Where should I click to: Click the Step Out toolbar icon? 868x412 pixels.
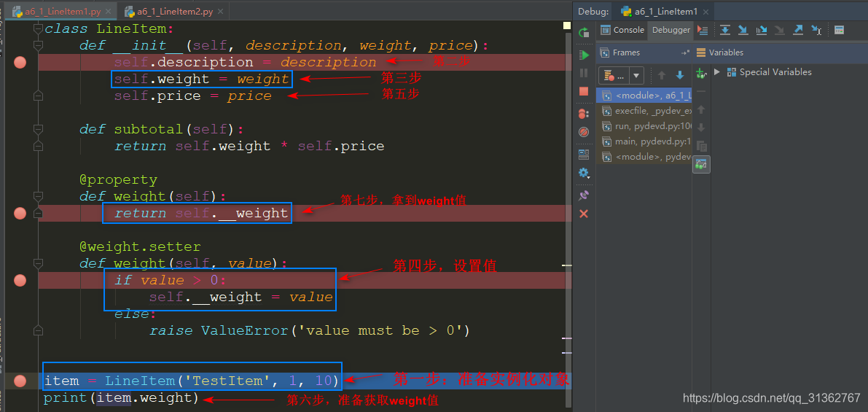tap(798, 30)
